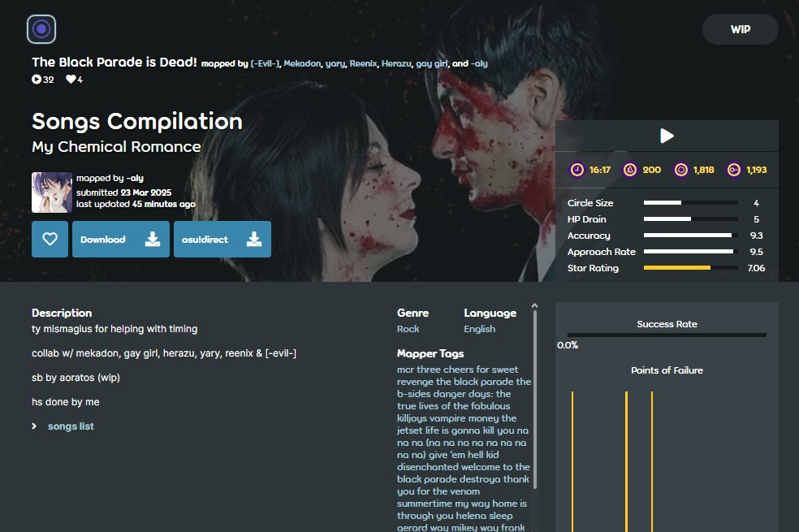Click the BPM metronome icon
The width and height of the screenshot is (799, 532).
coord(630,170)
